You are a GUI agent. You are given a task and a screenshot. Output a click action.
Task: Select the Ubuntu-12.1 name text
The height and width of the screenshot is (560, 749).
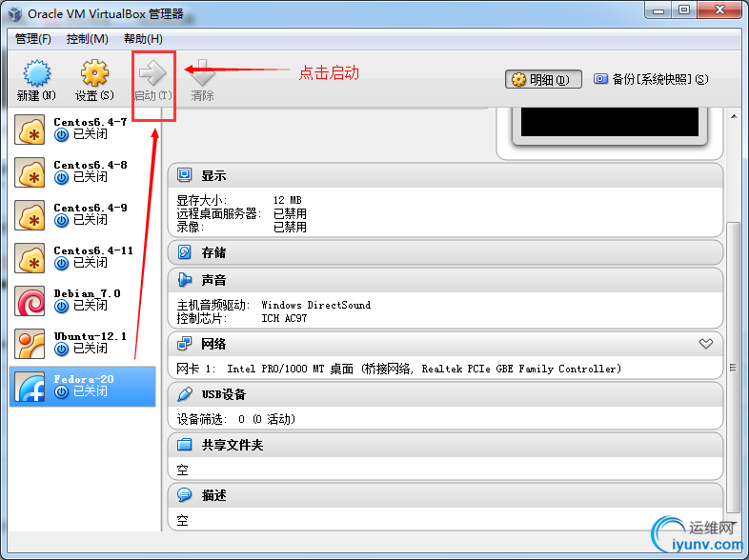tap(91, 336)
